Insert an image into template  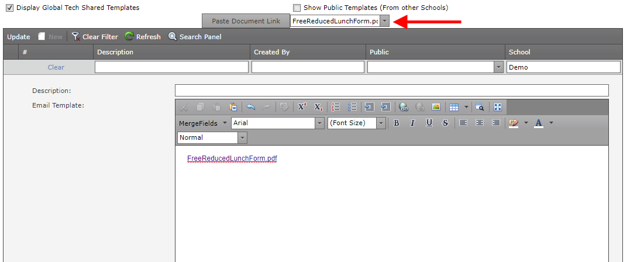click(x=436, y=107)
